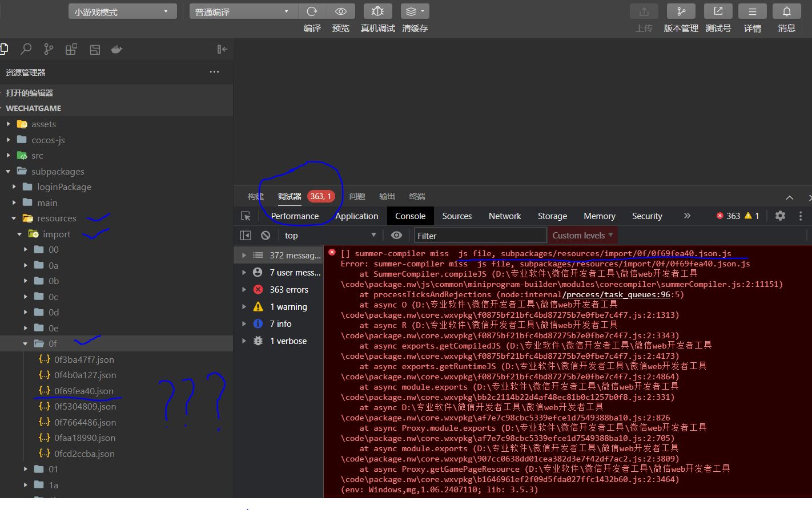Screen dimensions: 812x510
Task: Show more DevTools tabs
Action: click(x=687, y=216)
